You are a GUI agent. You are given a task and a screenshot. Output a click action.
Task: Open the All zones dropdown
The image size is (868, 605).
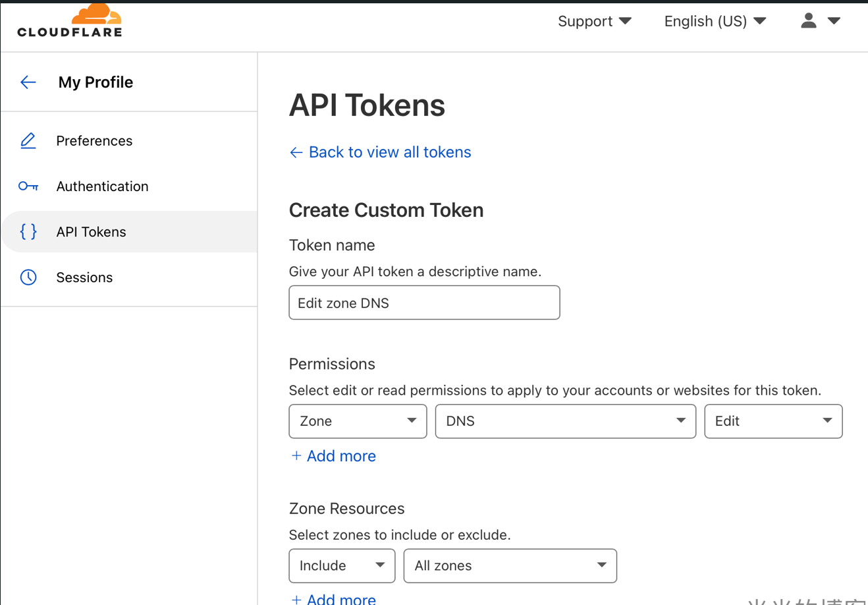510,565
